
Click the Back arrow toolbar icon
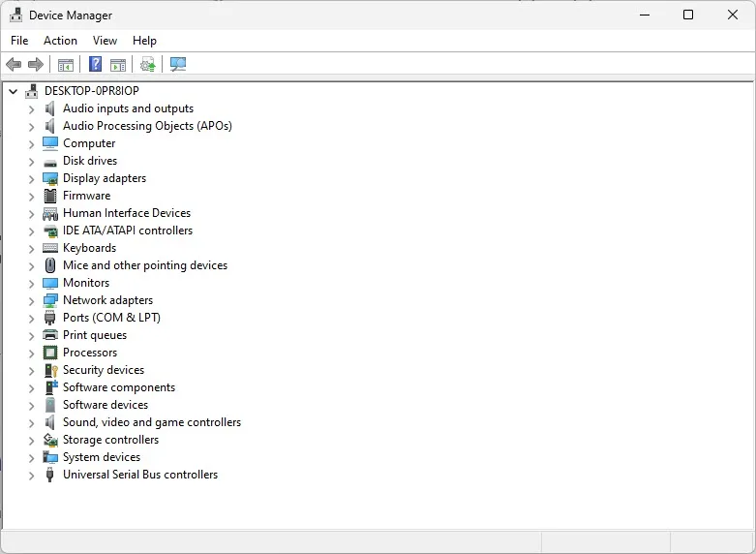click(x=14, y=64)
